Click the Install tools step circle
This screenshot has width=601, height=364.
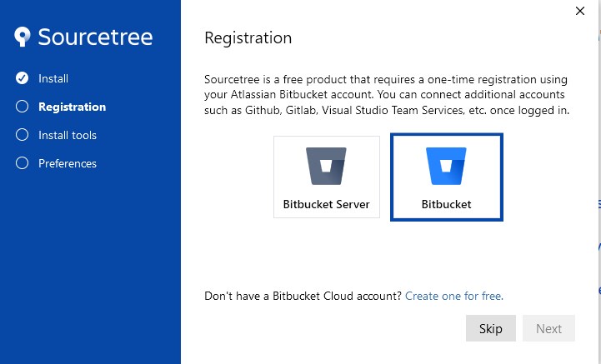point(23,135)
